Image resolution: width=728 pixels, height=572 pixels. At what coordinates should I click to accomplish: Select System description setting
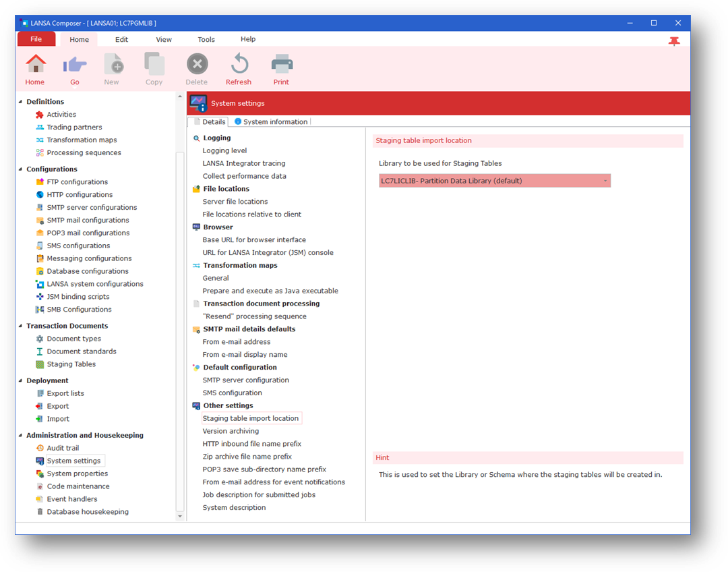(x=234, y=507)
